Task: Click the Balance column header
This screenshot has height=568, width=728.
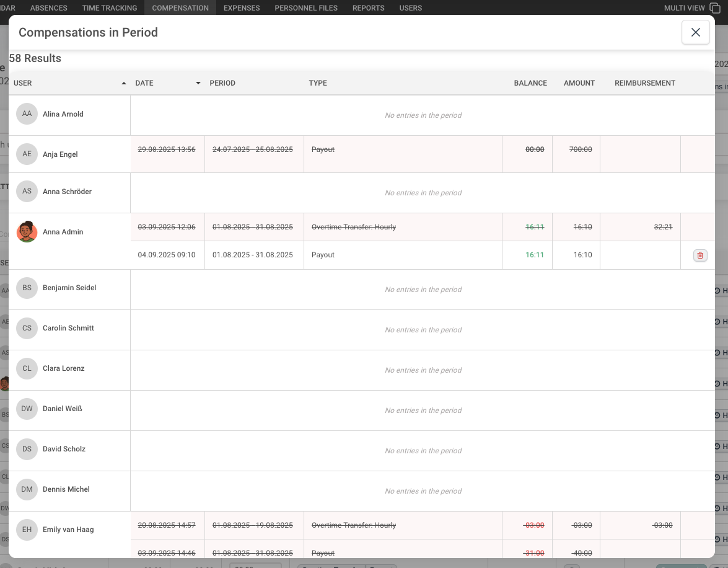Action: 530,83
